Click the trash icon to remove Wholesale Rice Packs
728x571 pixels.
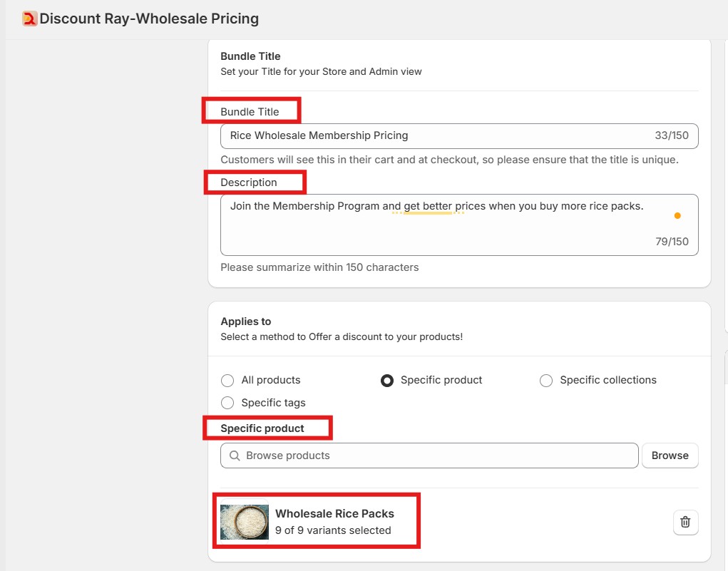click(685, 522)
